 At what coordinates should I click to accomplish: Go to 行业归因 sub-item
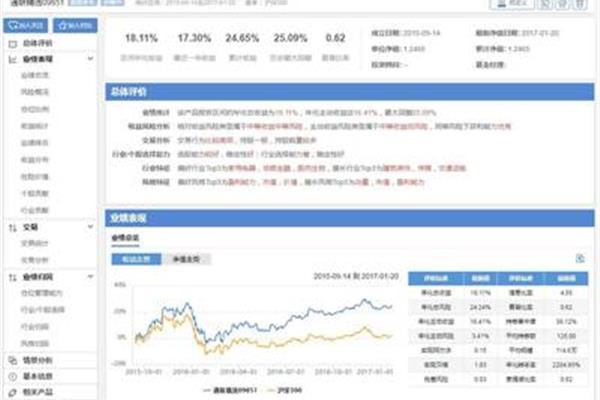coord(35,327)
